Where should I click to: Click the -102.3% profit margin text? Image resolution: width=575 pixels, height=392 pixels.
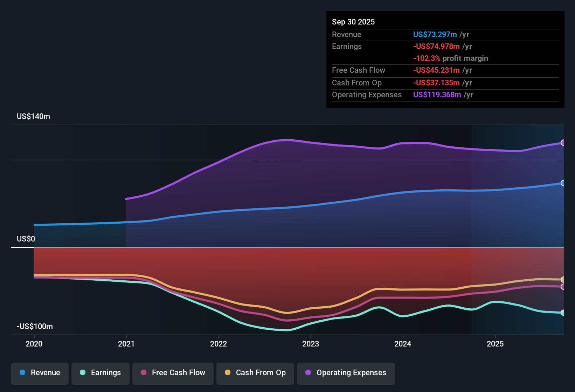point(451,58)
